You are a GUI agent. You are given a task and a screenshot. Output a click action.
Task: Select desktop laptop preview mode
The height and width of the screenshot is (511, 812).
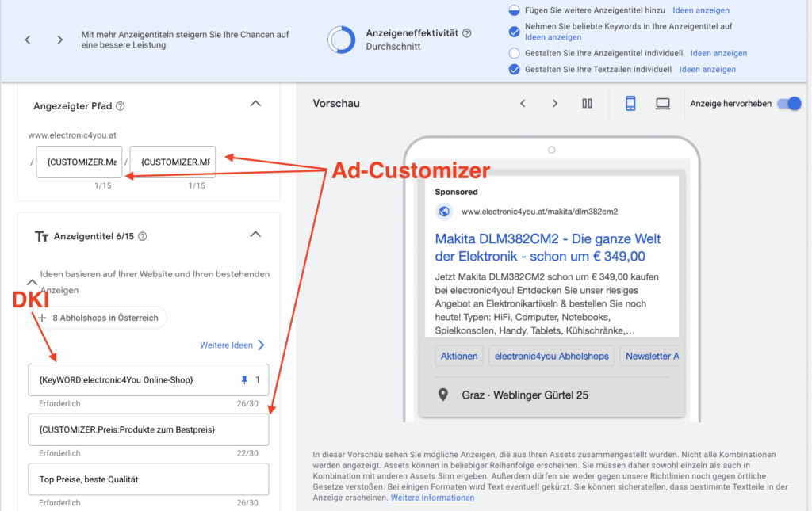[662, 103]
